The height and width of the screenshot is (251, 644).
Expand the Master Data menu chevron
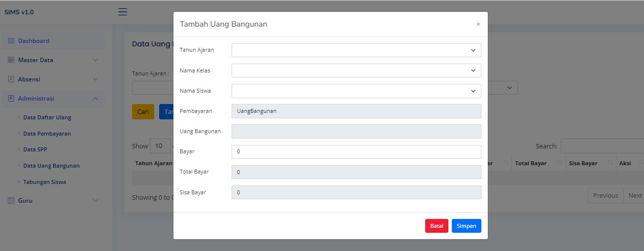point(96,60)
